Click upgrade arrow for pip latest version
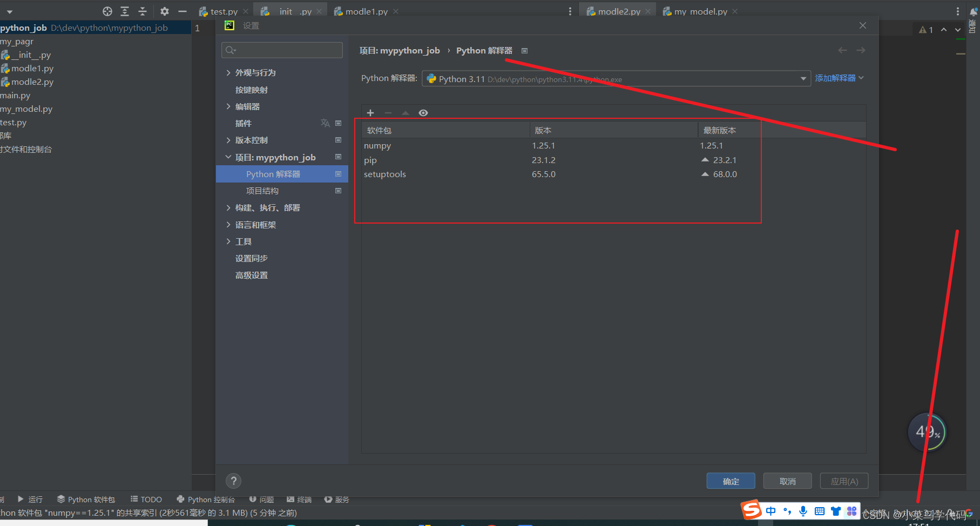 coord(705,160)
